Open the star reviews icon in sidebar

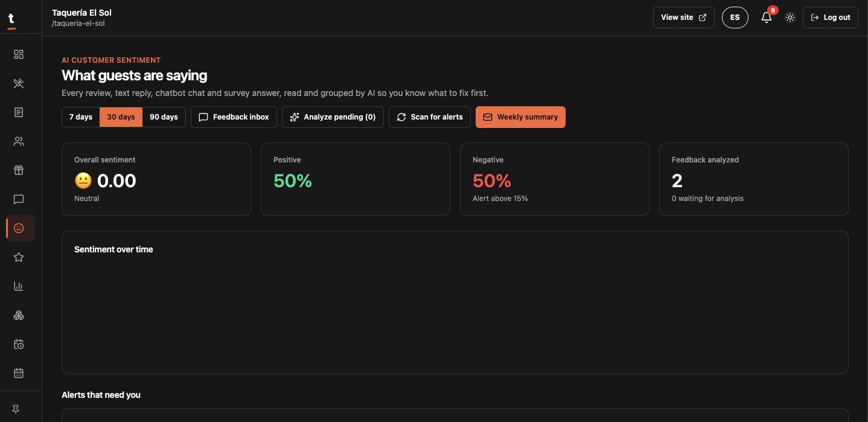(x=19, y=257)
